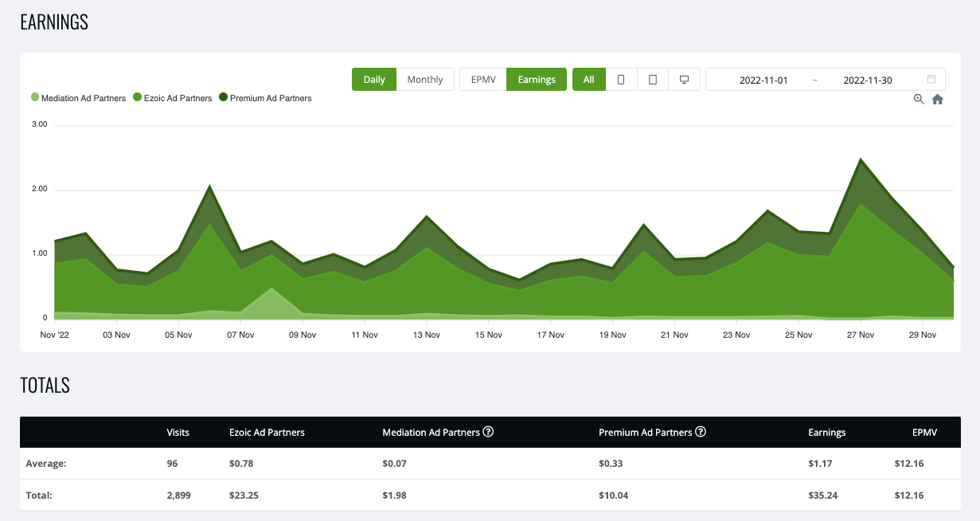Filter chart by mobile phone device icon
Image resolution: width=980 pixels, height=521 pixels.
click(621, 80)
